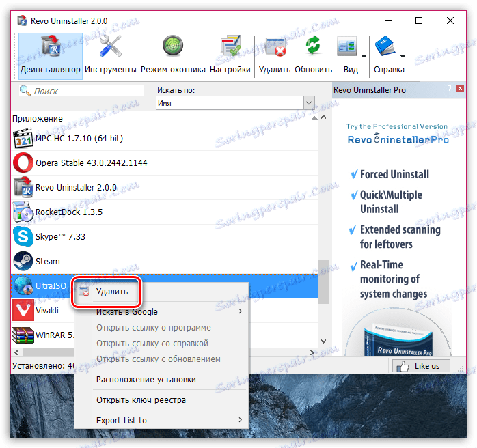Click the Revo Uninstaller icon in list
The image size is (477, 448).
click(23, 188)
